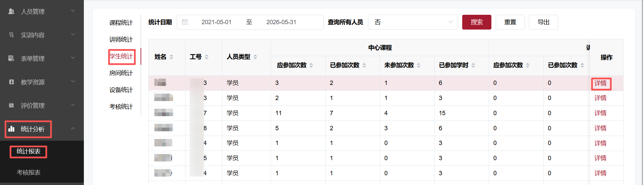The height and width of the screenshot is (185, 644).
Task: Click the 中心课程 header group
Action: [x=380, y=48]
